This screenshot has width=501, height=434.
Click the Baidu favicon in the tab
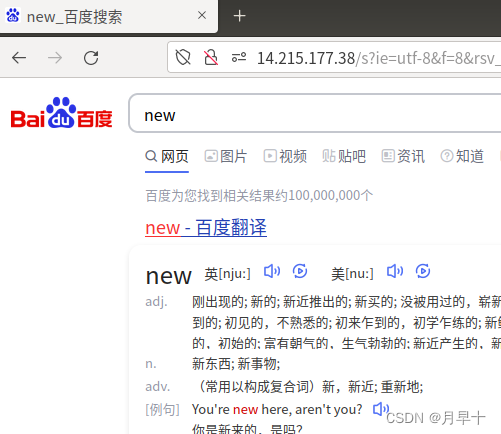(13, 15)
